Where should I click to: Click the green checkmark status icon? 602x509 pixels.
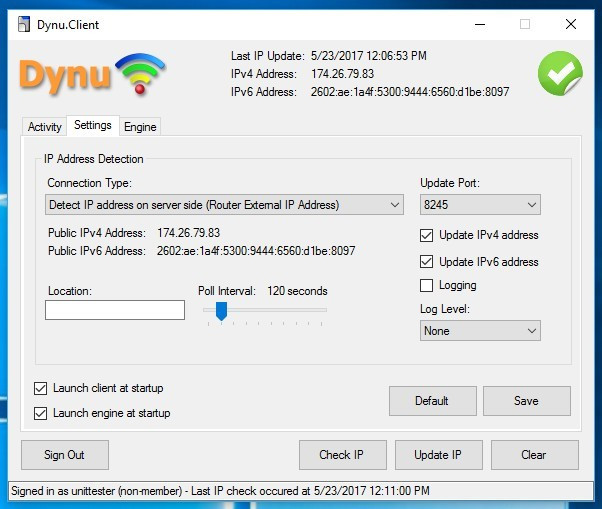pos(560,73)
